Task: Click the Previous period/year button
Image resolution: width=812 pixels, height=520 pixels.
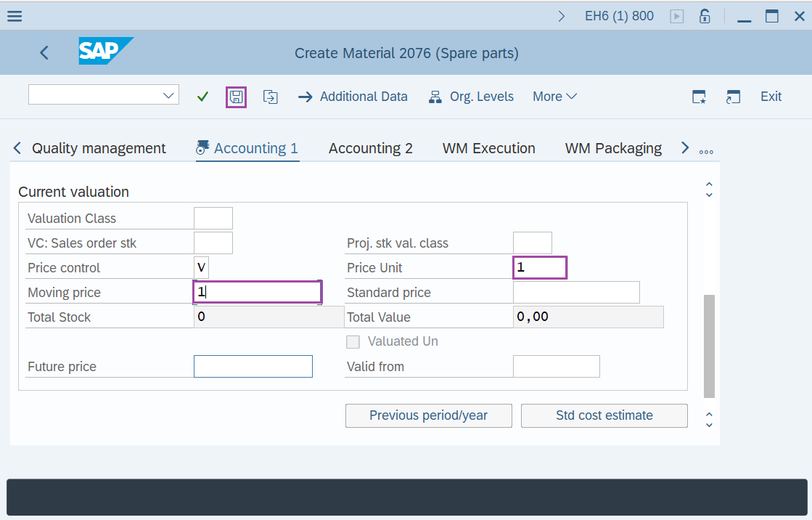Action: 428,415
